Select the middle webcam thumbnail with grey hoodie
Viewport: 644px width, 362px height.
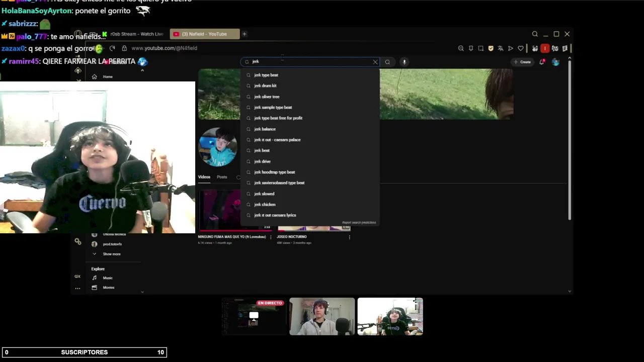[322, 316]
